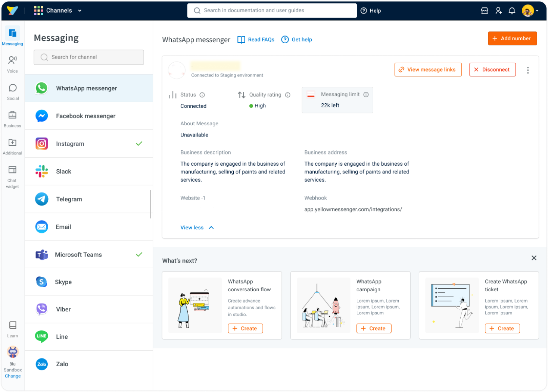Open the Voice section in sidebar
Image resolution: width=548 pixels, height=392 pixels.
coord(12,64)
